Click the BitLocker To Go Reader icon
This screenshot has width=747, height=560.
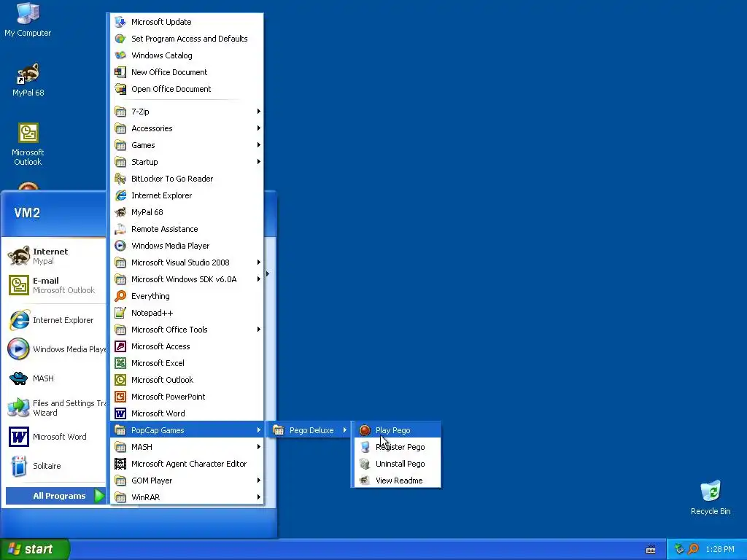pyautogui.click(x=120, y=179)
